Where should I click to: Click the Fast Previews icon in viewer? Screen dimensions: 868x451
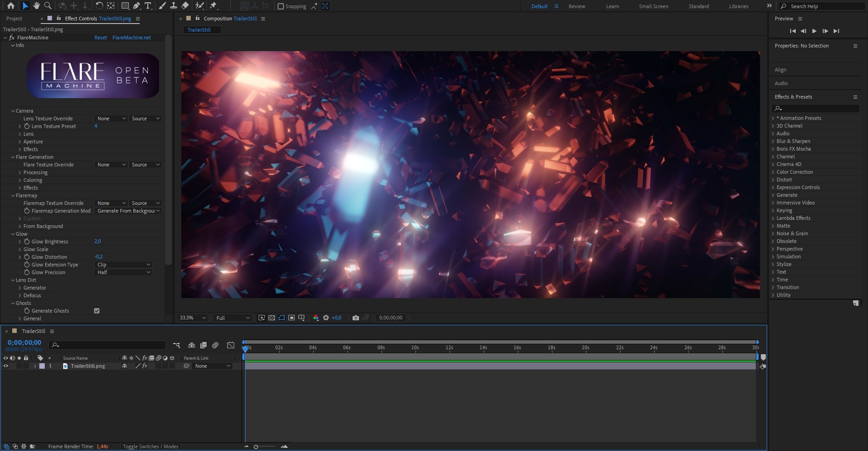click(x=262, y=318)
